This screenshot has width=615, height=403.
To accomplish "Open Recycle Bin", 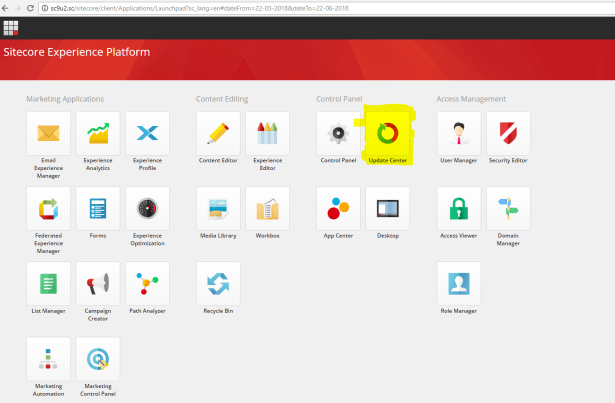I will [x=218, y=284].
